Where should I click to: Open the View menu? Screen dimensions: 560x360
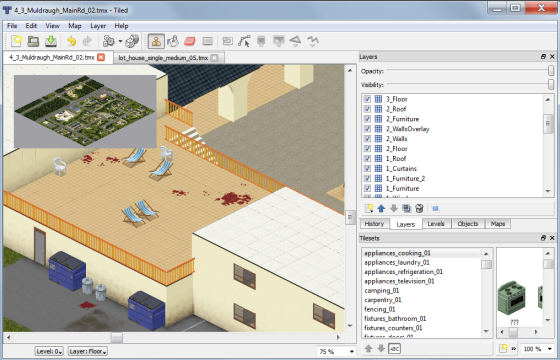[52, 26]
